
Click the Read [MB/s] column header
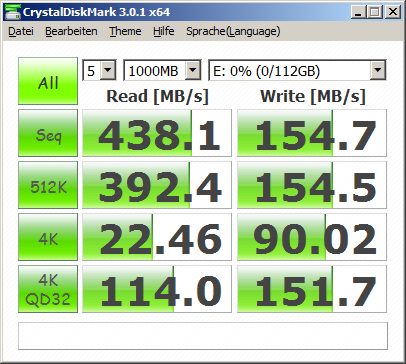pyautogui.click(x=157, y=96)
